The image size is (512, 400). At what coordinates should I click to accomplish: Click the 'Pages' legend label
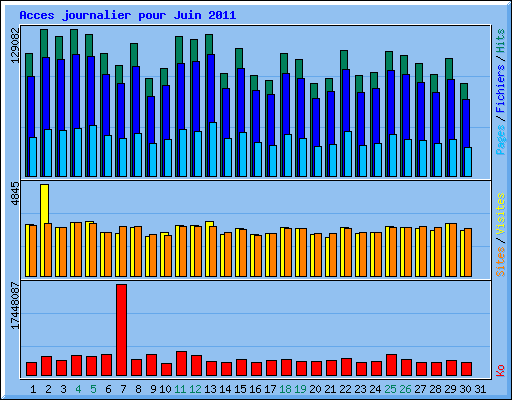tap(501, 139)
